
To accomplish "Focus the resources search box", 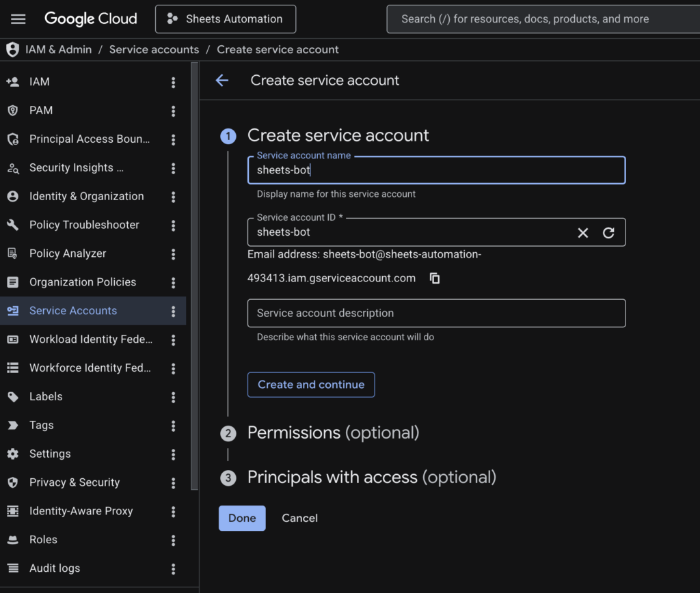I will click(543, 19).
